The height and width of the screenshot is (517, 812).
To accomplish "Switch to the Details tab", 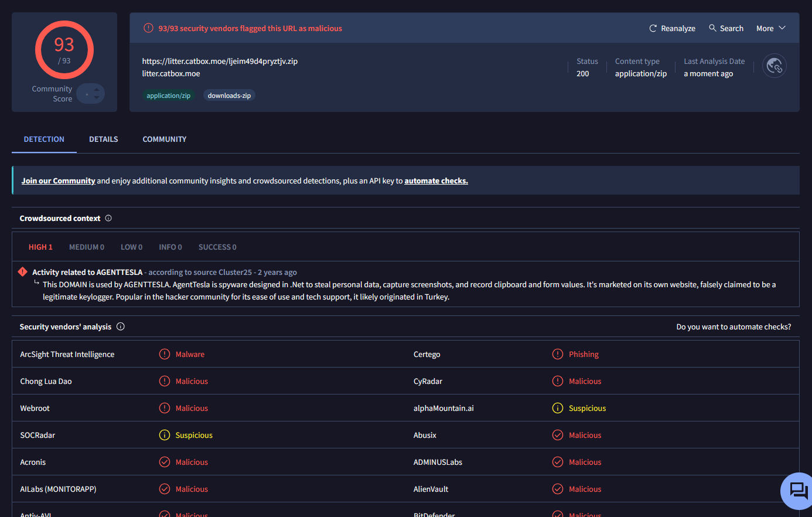I will (104, 139).
